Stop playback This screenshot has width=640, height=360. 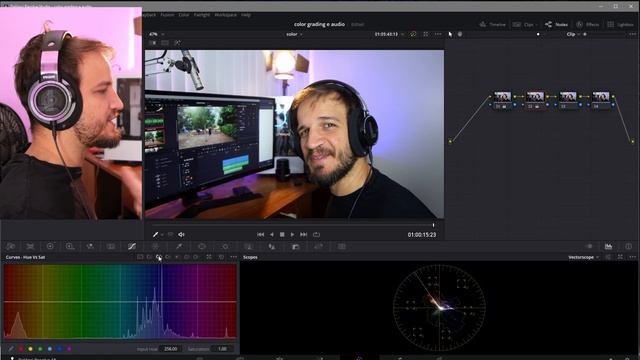[282, 235]
